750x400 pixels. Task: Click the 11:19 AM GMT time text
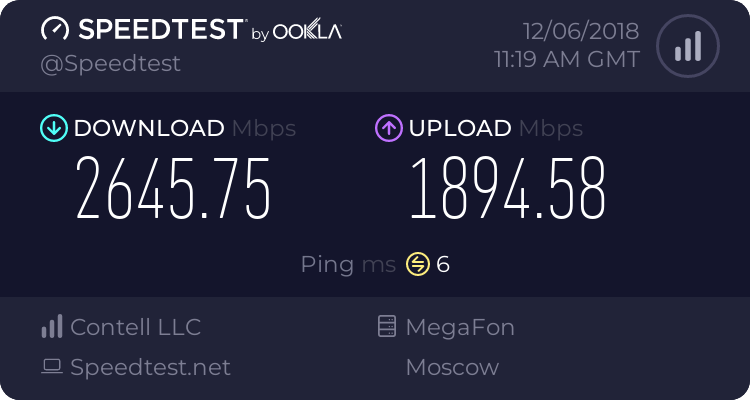(x=567, y=59)
